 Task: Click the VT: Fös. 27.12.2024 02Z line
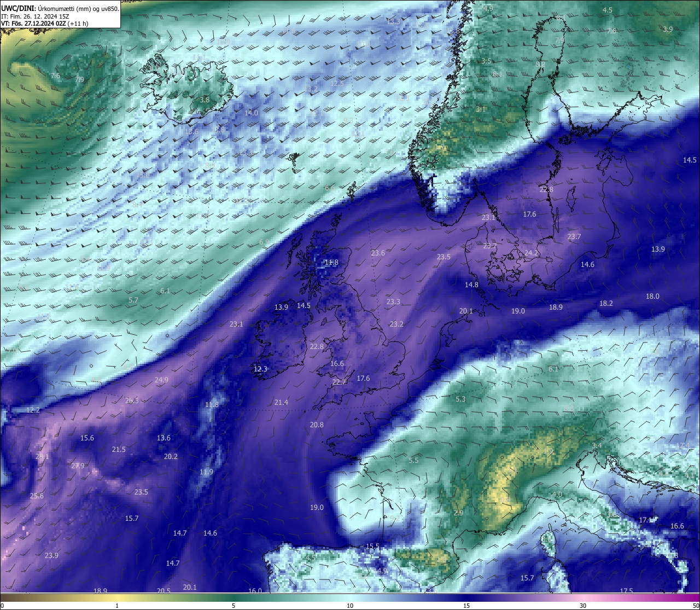tap(45, 24)
